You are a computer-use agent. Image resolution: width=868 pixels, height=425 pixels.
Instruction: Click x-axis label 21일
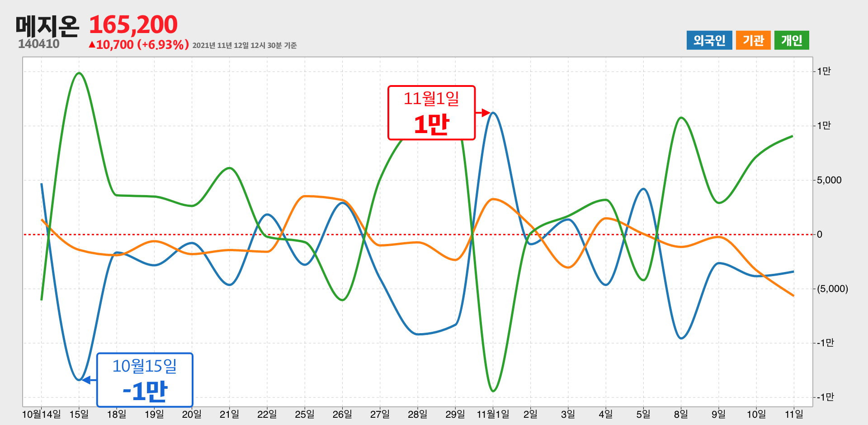click(229, 414)
